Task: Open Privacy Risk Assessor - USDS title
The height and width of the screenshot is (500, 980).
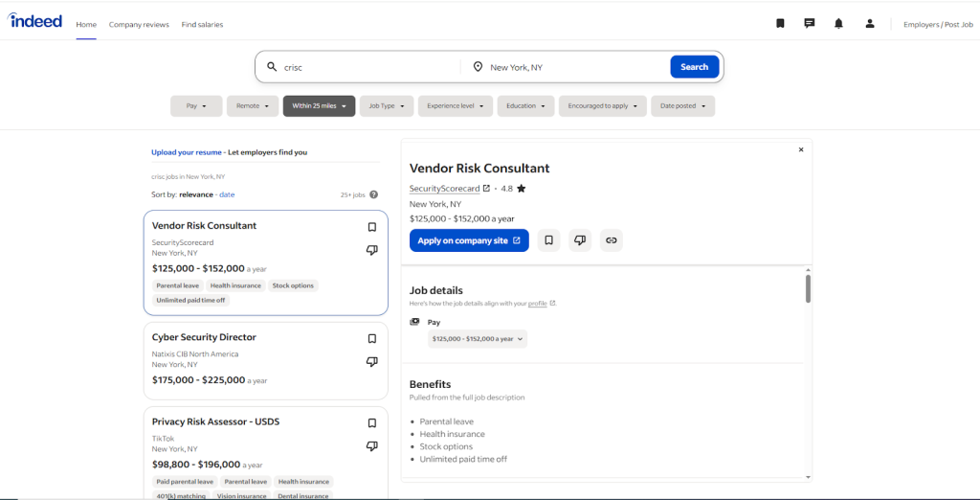Action: point(215,421)
